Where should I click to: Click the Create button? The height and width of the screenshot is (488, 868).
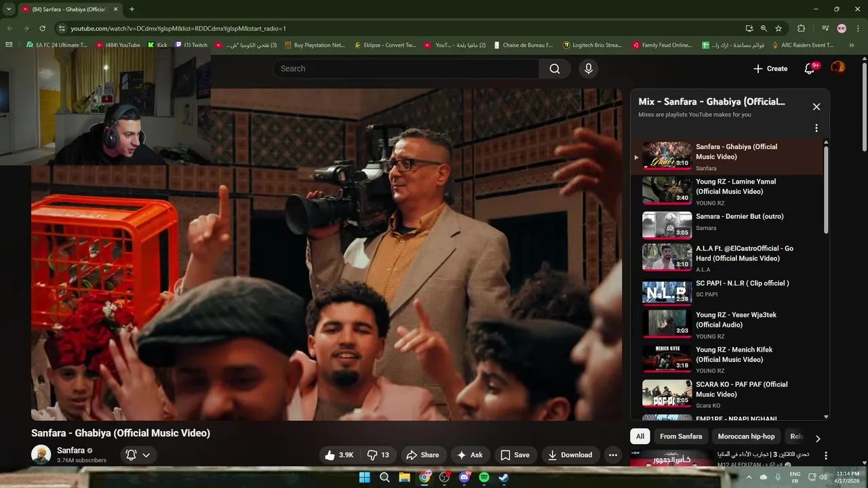[770, 68]
